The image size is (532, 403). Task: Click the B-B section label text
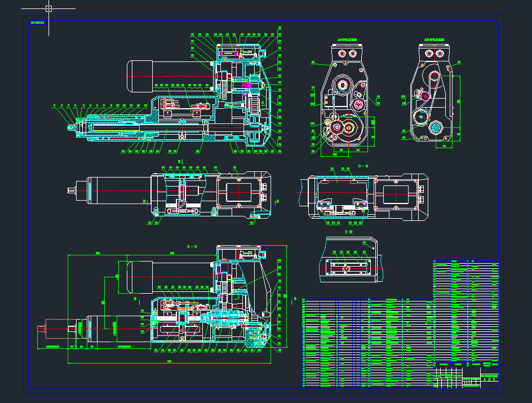tap(191, 247)
